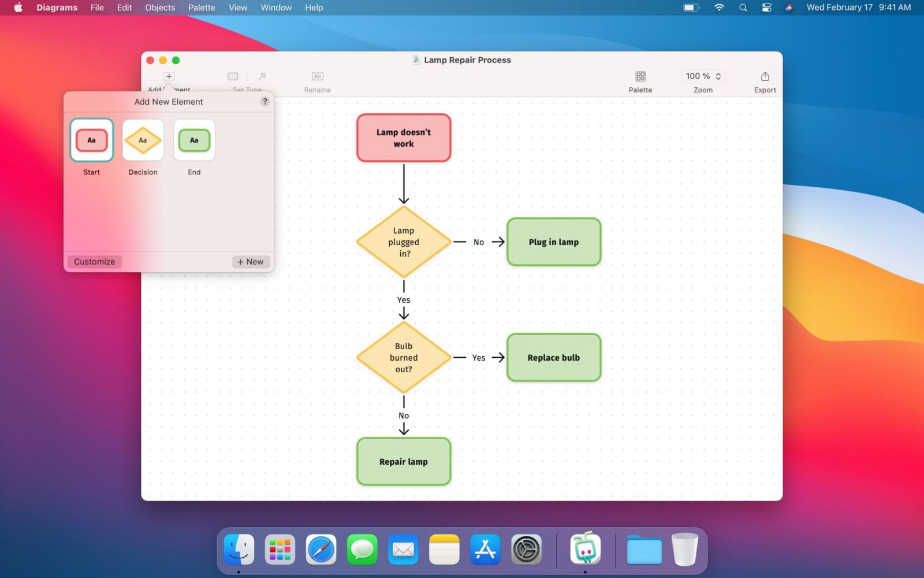Open the Diagrams app menu
The image size is (924, 578).
[x=57, y=8]
